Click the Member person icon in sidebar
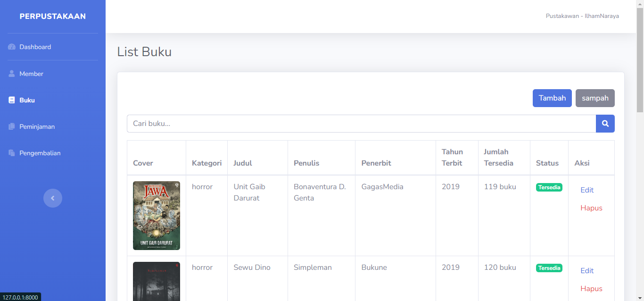The width and height of the screenshot is (644, 301). tap(12, 74)
